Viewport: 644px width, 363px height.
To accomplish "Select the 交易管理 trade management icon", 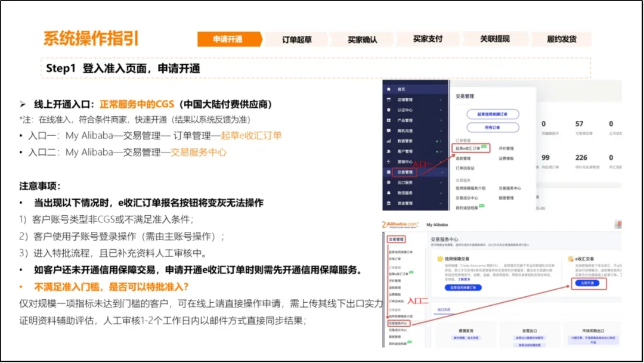I will click(x=389, y=170).
